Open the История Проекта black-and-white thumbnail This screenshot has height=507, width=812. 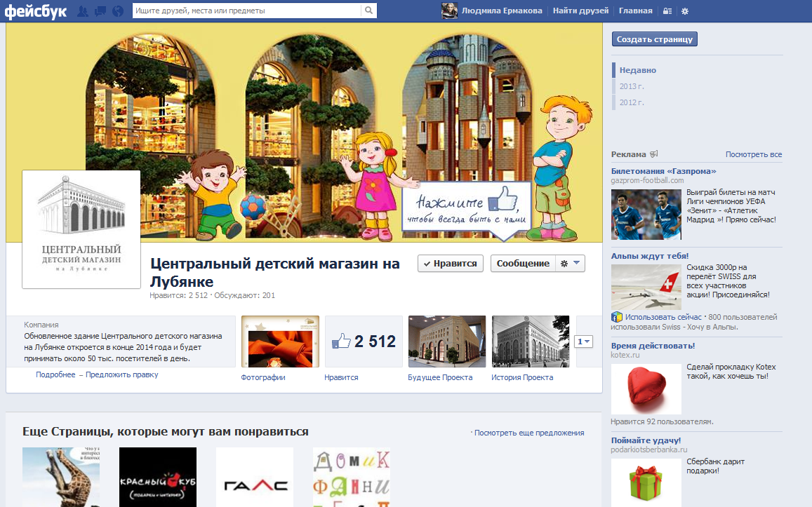[x=531, y=342]
